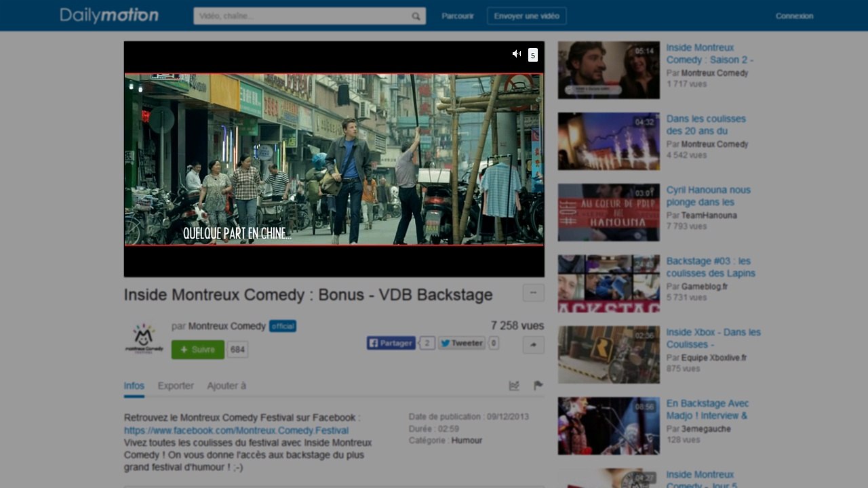This screenshot has width=868, height=488.
Task: Open thumbnail of Inside Montreux Comedy Saison 2
Action: click(609, 70)
